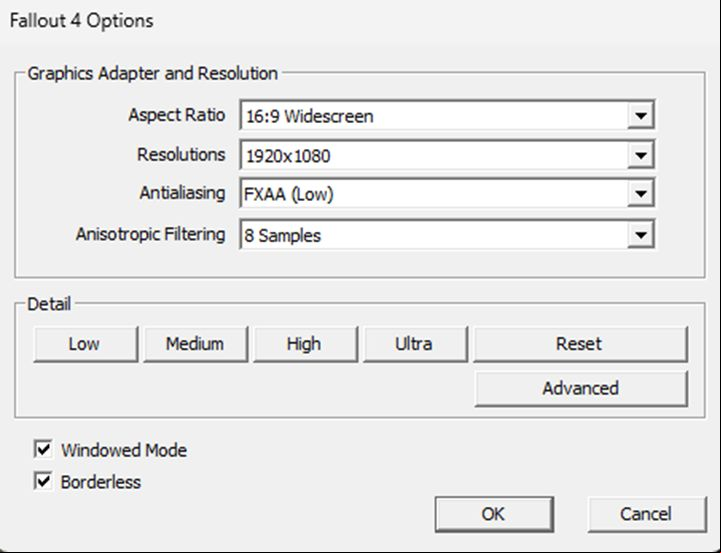Toggle the Windowed Mode checkbox

click(43, 450)
